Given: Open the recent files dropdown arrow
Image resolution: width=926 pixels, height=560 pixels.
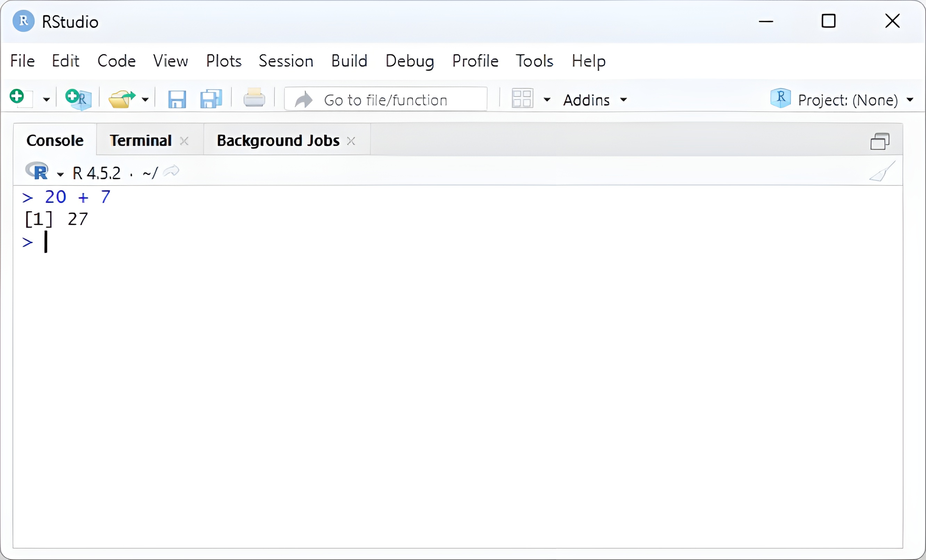Looking at the screenshot, I should coord(145,100).
